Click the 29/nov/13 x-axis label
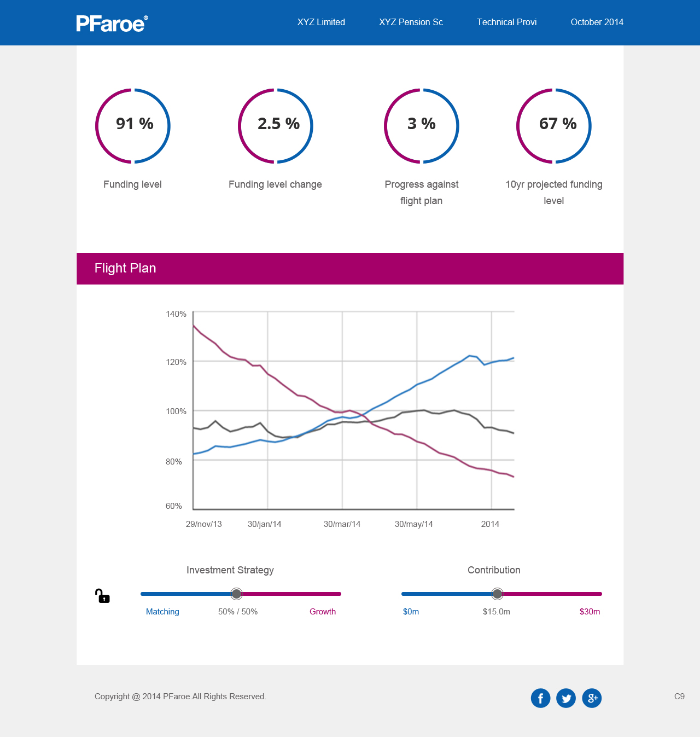The image size is (700, 737). (x=204, y=524)
